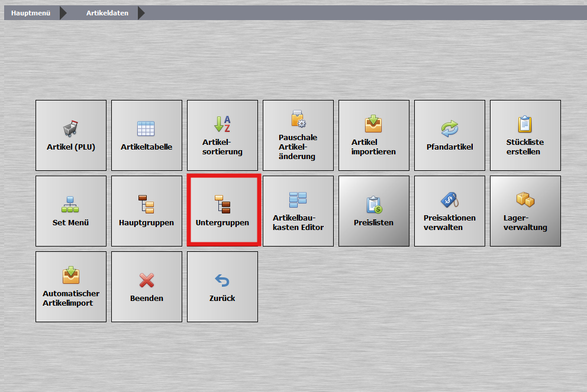Open the Preislisten tile

(374, 211)
